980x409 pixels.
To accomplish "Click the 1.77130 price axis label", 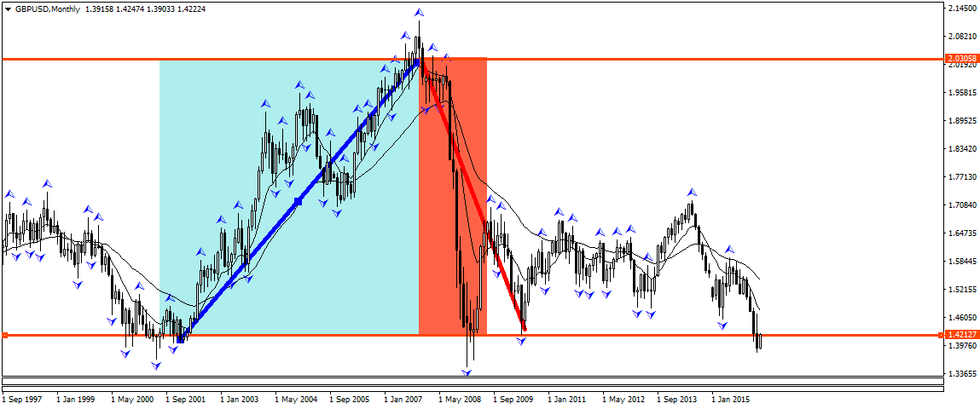I will pos(962,176).
